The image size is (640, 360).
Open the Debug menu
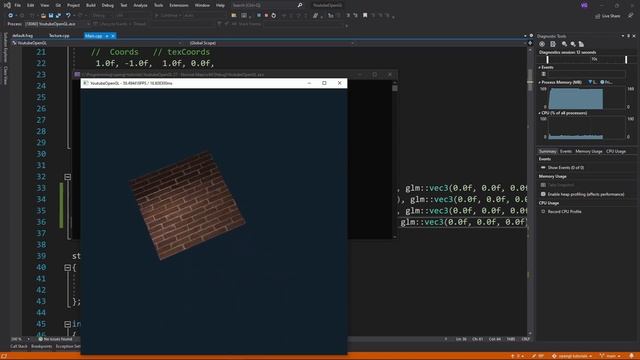pyautogui.click(x=108, y=5)
